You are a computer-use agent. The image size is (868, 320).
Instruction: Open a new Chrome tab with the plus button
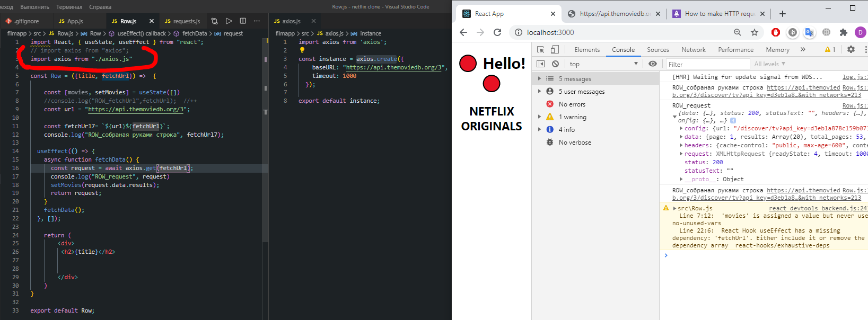coord(783,14)
